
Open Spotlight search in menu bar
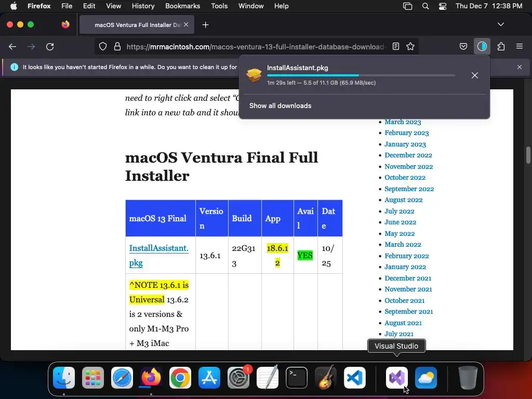point(425,6)
